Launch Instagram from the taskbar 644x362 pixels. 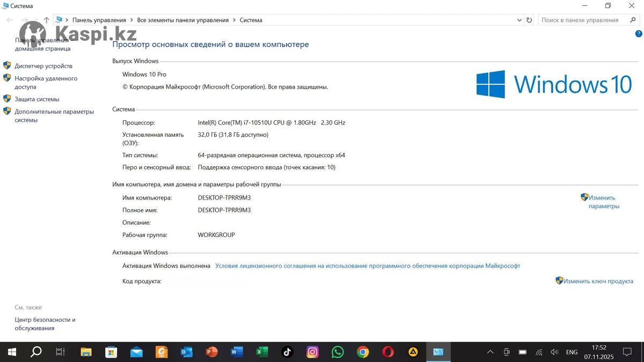tap(312, 352)
